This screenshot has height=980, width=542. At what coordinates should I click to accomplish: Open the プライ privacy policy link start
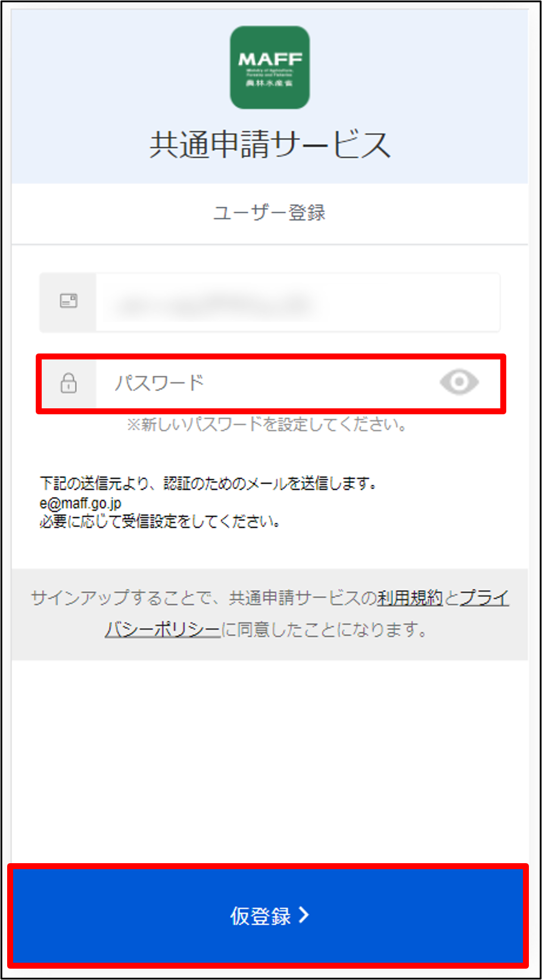click(x=484, y=597)
